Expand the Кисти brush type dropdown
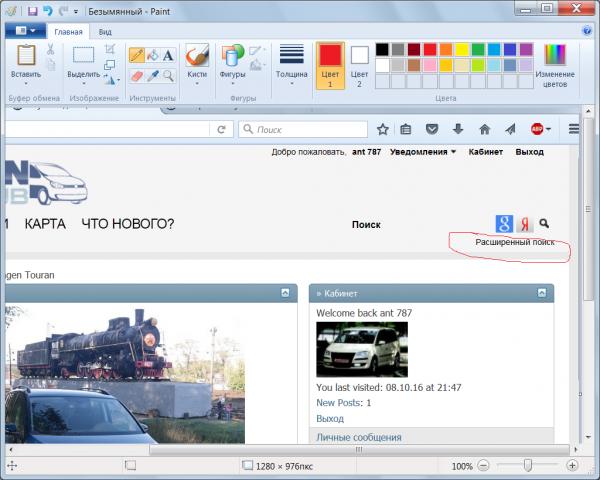This screenshot has width=600, height=480. point(197,83)
